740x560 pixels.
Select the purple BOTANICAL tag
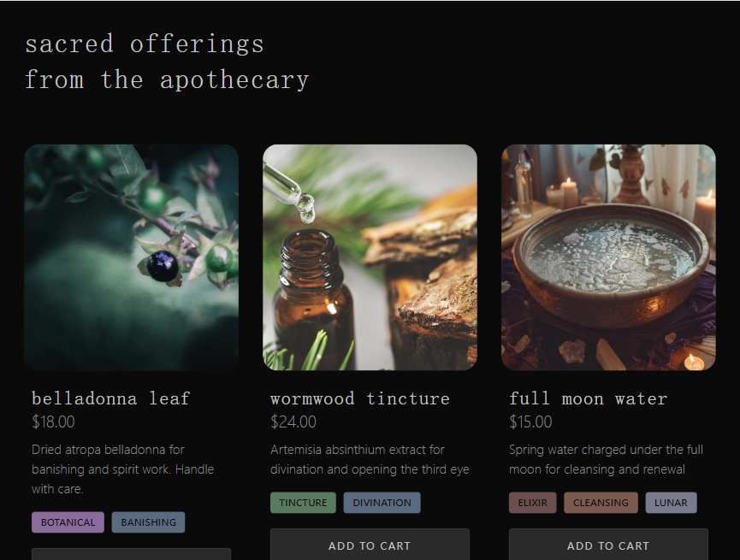pyautogui.click(x=68, y=522)
